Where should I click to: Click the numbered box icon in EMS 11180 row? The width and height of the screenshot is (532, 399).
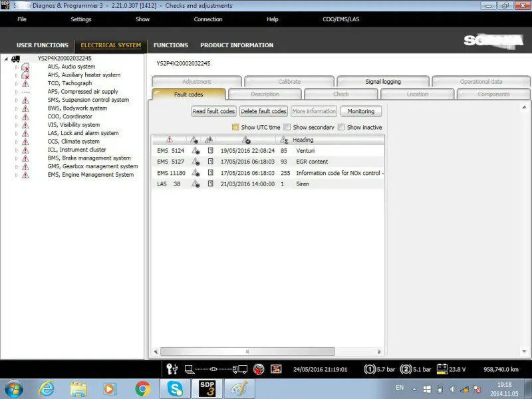(210, 173)
